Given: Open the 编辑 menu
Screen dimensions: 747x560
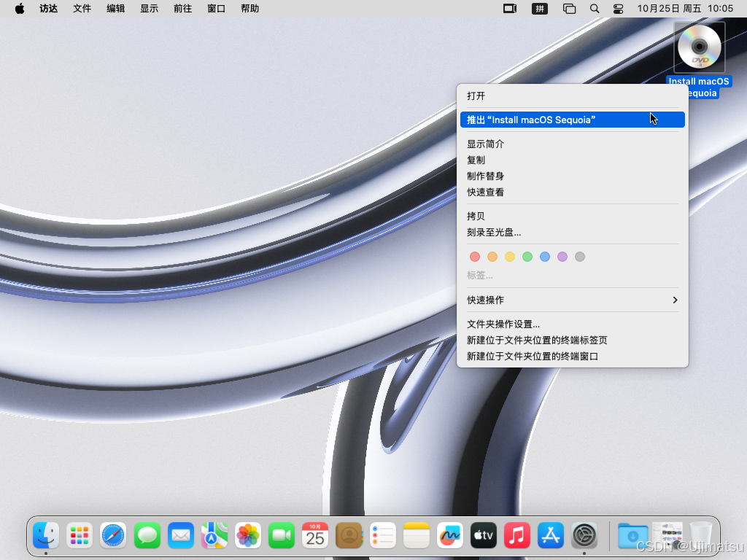Looking at the screenshot, I should 116,9.
